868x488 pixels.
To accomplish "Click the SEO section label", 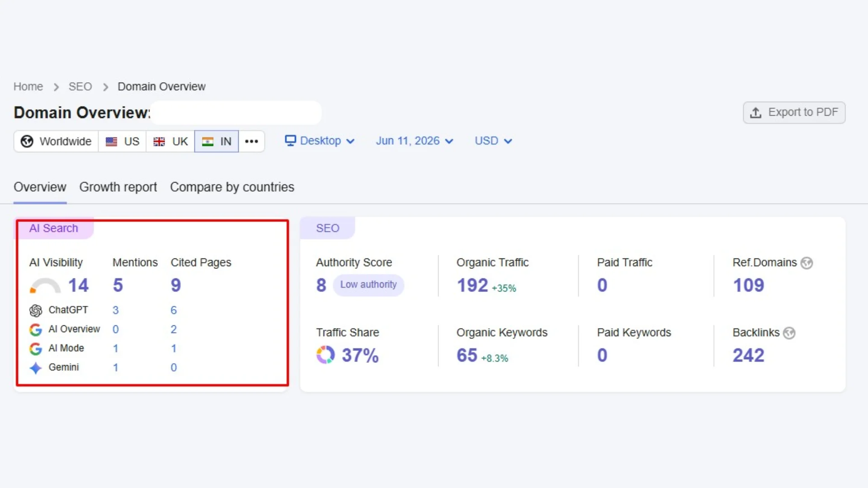I will 327,228.
